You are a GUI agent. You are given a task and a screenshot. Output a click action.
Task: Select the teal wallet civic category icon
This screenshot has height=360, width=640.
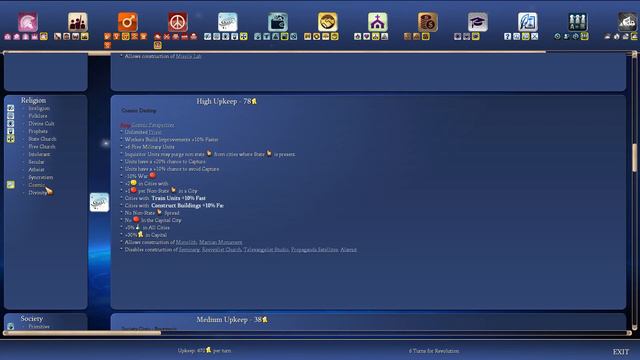pyautogui.click(x=278, y=22)
